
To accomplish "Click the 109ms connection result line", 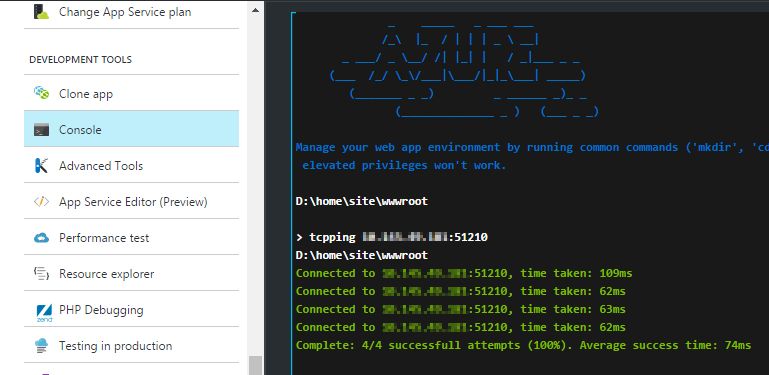I will click(x=464, y=273).
